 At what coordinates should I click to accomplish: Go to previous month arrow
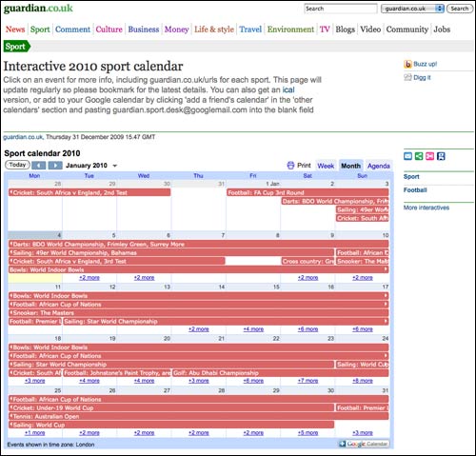[x=39, y=166]
